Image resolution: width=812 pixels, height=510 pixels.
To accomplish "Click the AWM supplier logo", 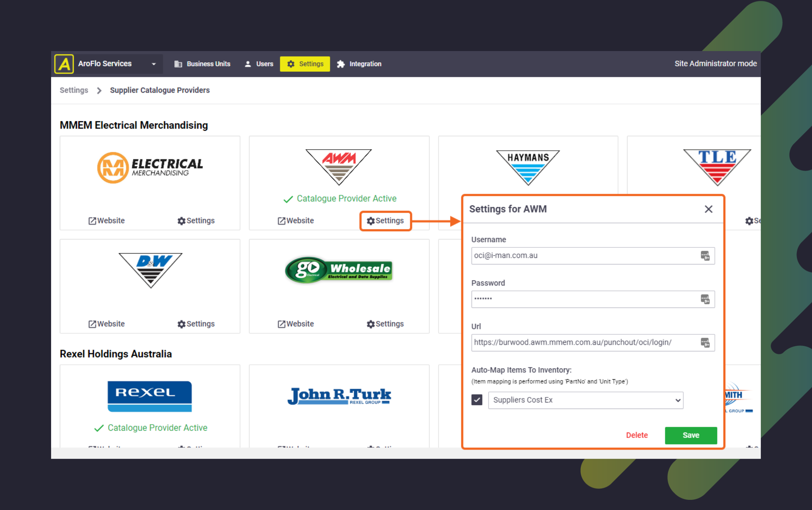I will [x=339, y=167].
